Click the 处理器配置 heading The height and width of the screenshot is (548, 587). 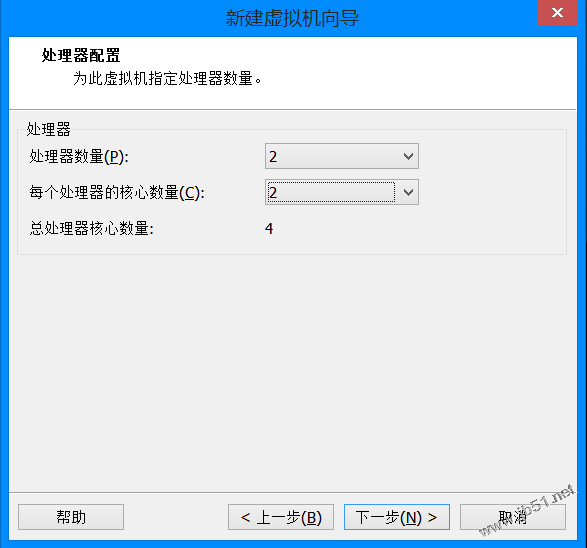(x=81, y=55)
